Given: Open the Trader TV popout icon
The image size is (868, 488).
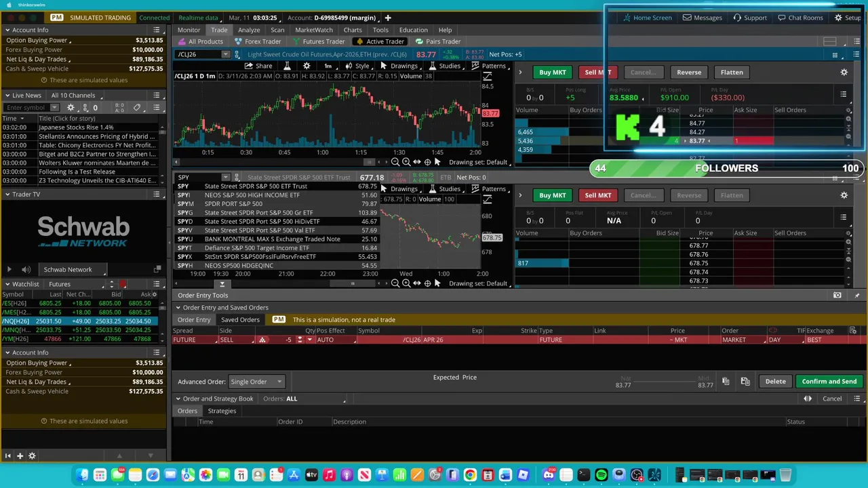Looking at the screenshot, I should (157, 269).
